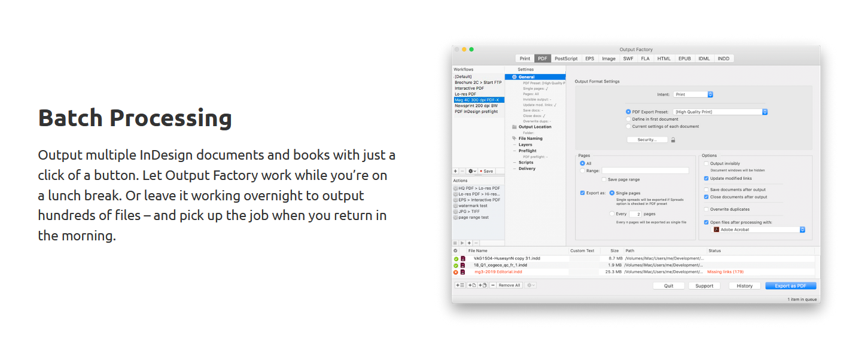Toggle the Export as checkbox

coord(583,193)
